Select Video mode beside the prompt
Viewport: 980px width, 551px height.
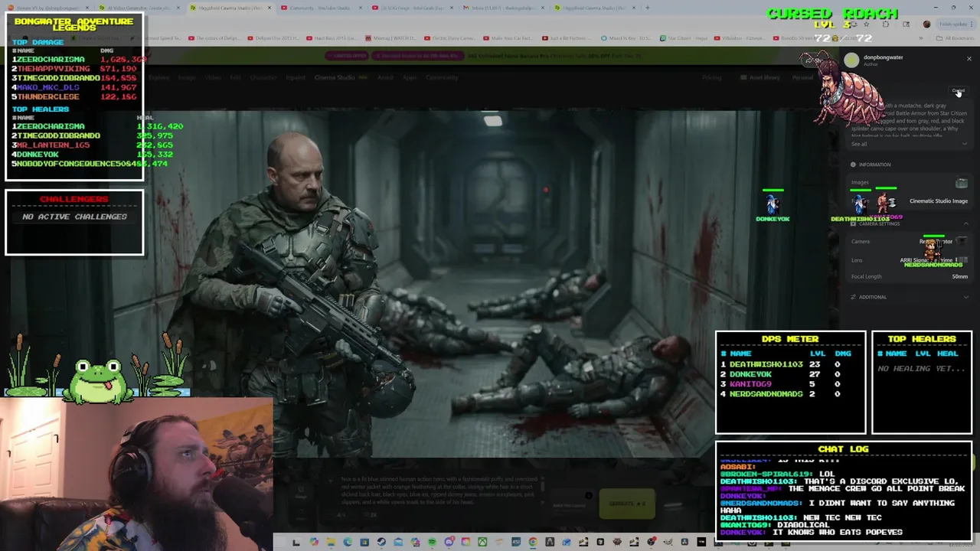point(301,514)
